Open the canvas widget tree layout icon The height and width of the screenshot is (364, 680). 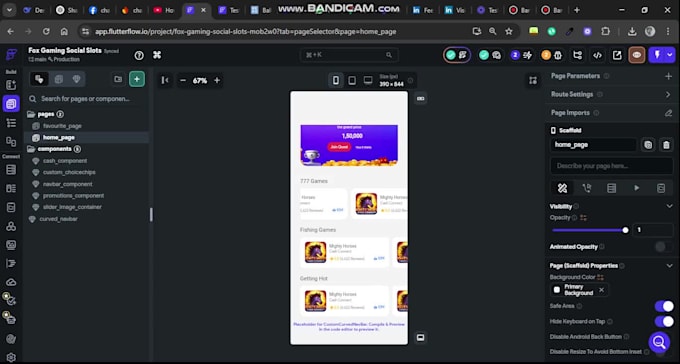[x=533, y=80]
